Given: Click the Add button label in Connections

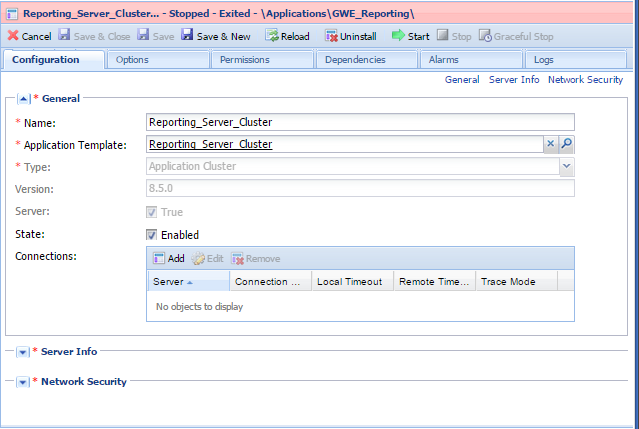Looking at the screenshot, I should pyautogui.click(x=176, y=259).
